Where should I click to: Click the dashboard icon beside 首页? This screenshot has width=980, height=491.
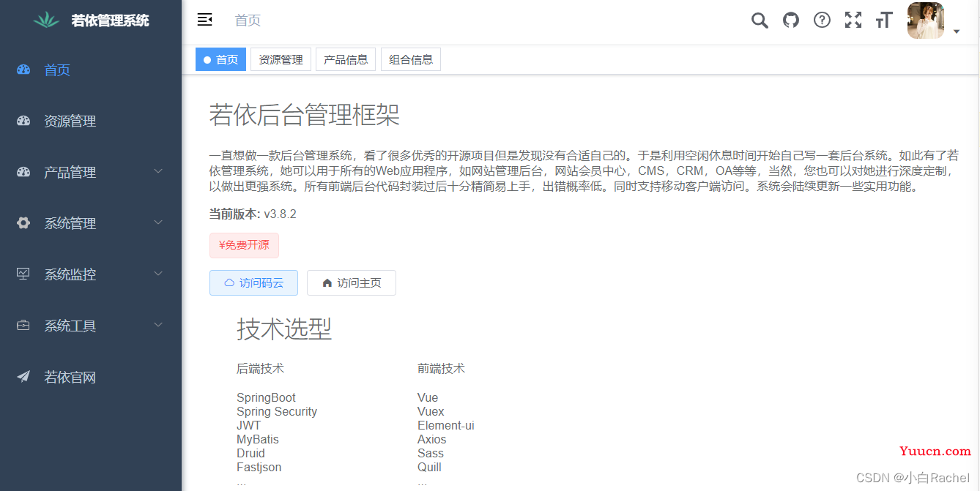click(x=23, y=70)
